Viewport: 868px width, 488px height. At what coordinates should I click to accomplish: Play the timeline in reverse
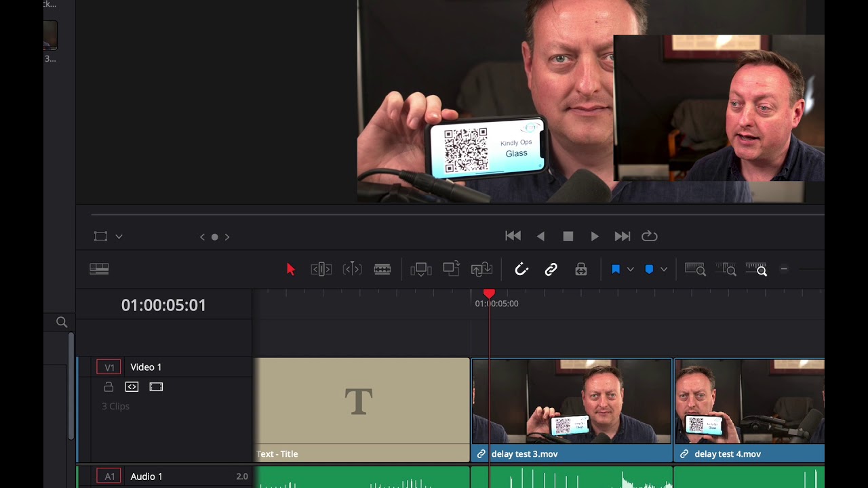[540, 236]
